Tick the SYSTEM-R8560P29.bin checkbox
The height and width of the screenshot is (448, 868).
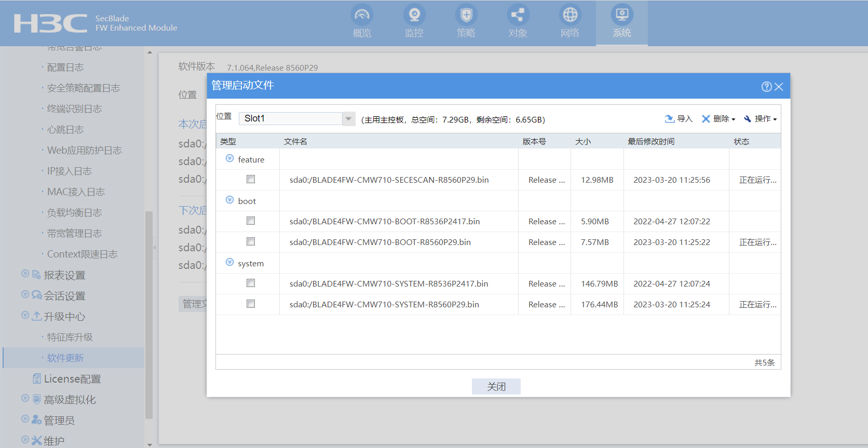point(251,304)
